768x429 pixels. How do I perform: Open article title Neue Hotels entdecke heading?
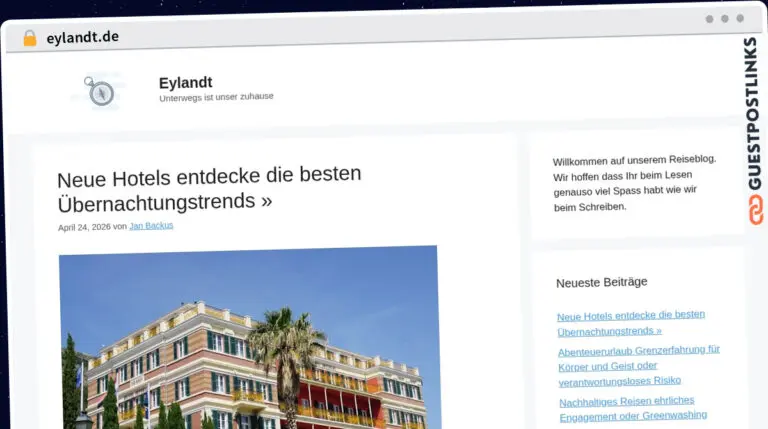click(209, 189)
